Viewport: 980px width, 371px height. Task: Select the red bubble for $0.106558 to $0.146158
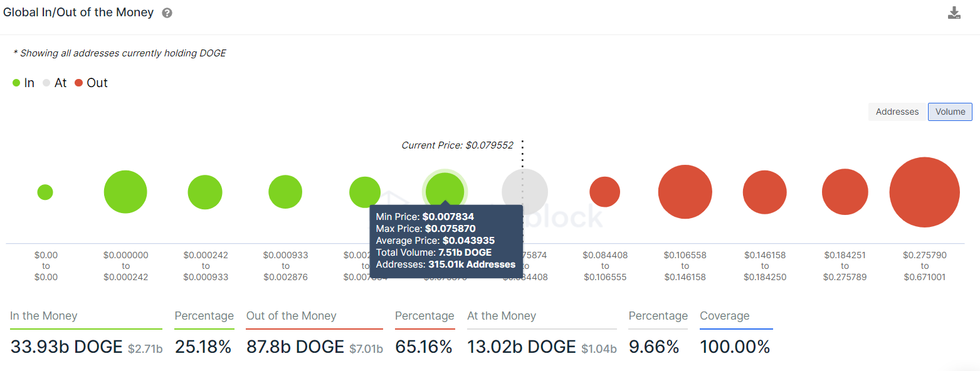click(x=685, y=192)
